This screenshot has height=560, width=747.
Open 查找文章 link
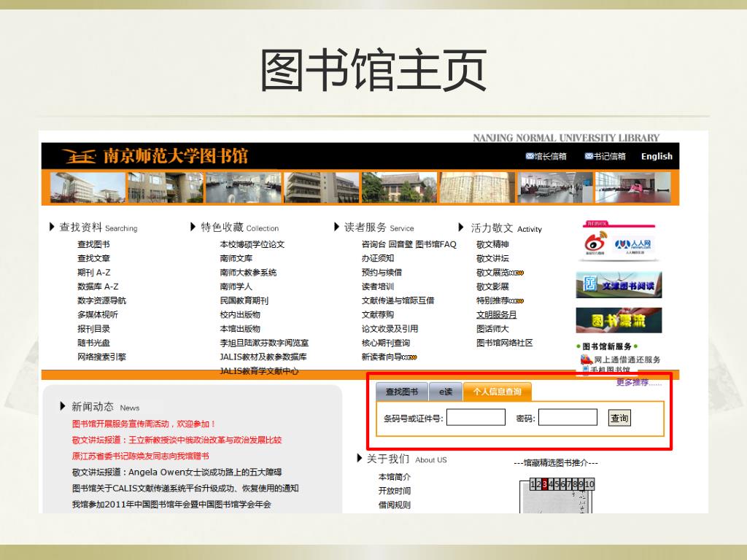94,258
